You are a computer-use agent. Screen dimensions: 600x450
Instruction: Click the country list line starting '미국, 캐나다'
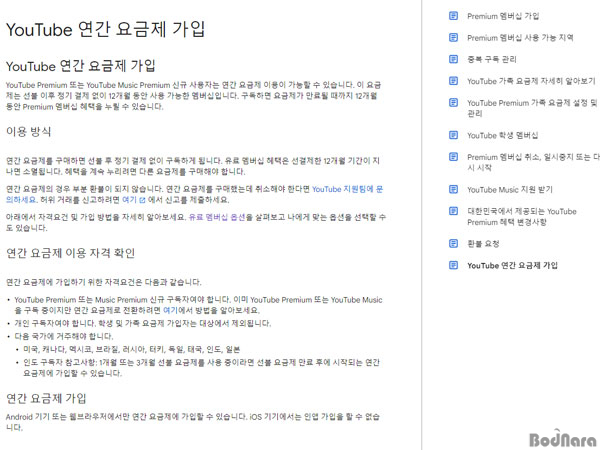(132, 349)
